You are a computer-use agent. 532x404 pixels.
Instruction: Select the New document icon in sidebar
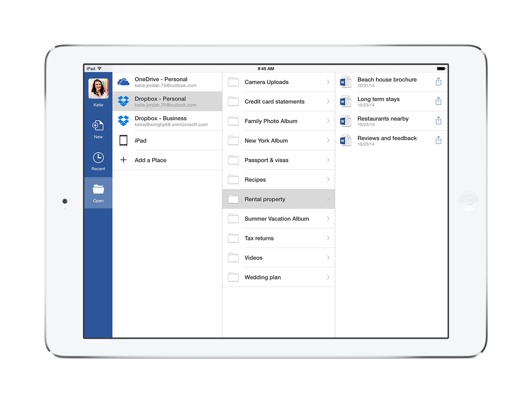pyautogui.click(x=98, y=126)
